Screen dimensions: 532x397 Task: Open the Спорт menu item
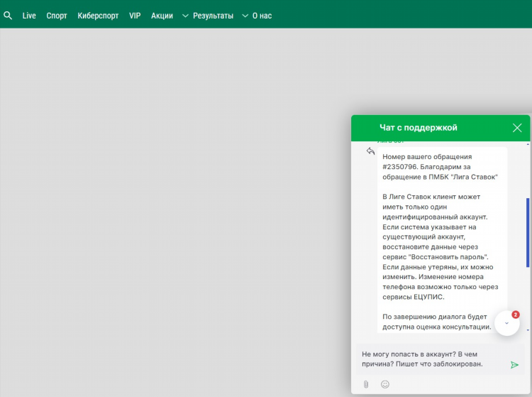click(x=57, y=16)
